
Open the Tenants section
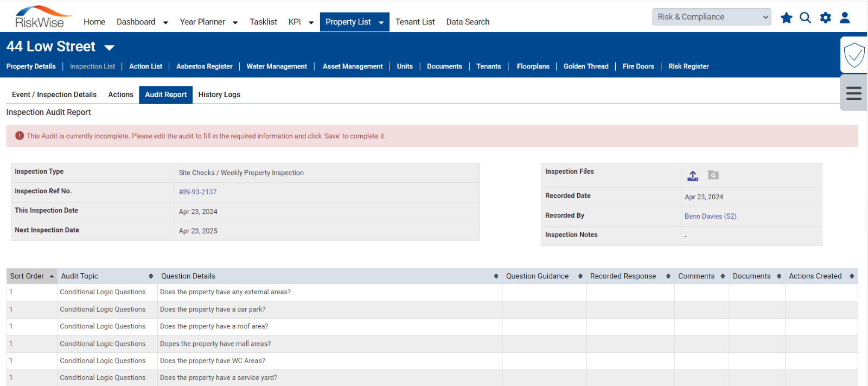tap(488, 66)
